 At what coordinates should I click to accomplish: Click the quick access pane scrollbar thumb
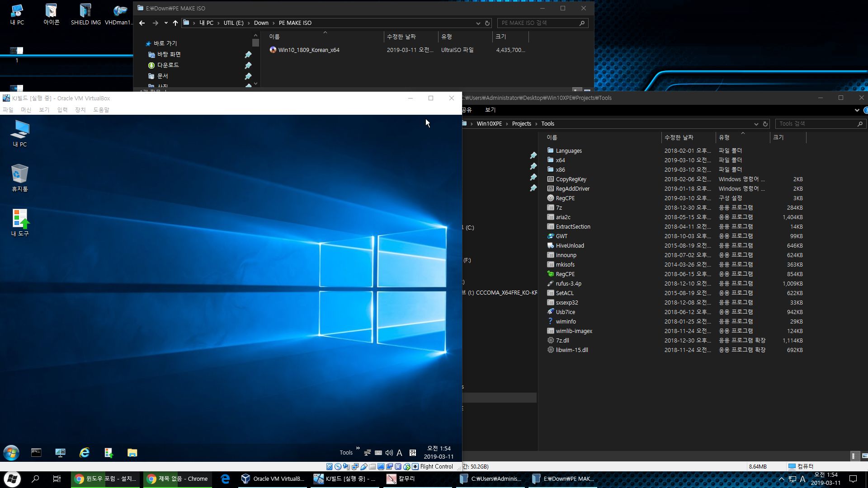pyautogui.click(x=255, y=42)
